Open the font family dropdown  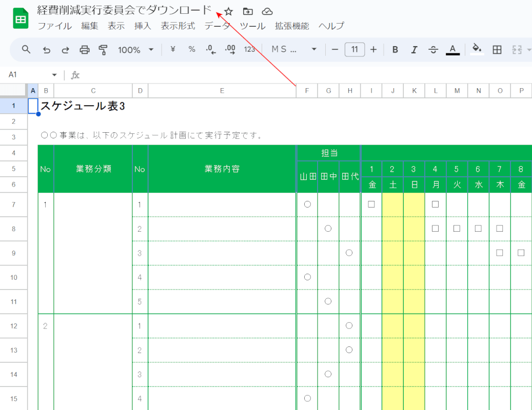(294, 49)
